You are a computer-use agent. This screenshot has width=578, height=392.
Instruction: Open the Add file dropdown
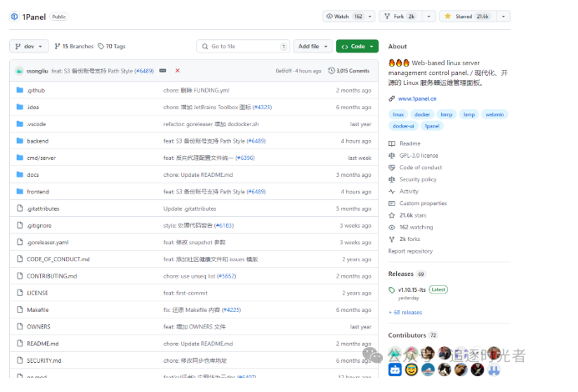click(x=313, y=47)
